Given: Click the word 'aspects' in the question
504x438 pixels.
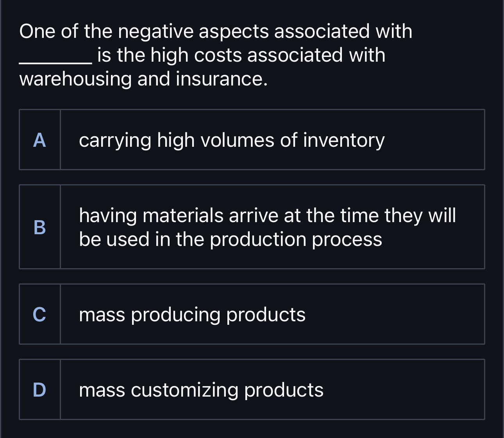Looking at the screenshot, I should [234, 32].
